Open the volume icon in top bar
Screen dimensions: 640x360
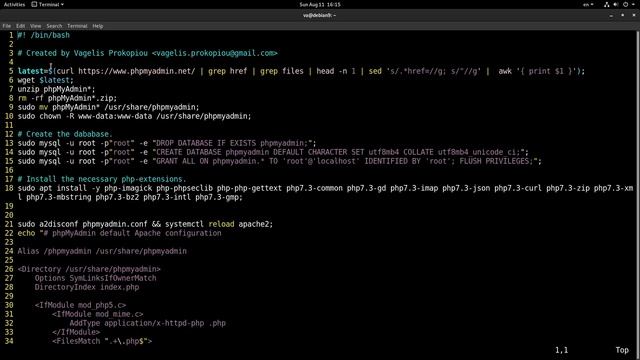(616, 4)
